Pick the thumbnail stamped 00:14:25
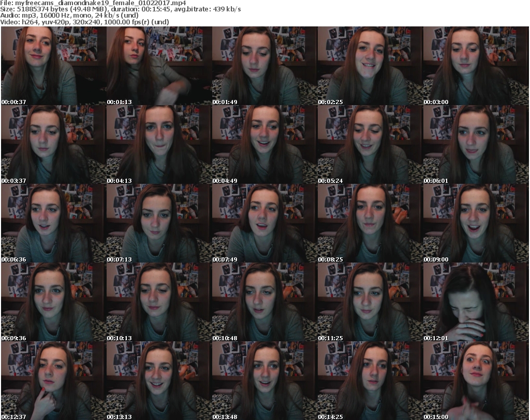The height and width of the screenshot is (420, 530). pos(370,381)
